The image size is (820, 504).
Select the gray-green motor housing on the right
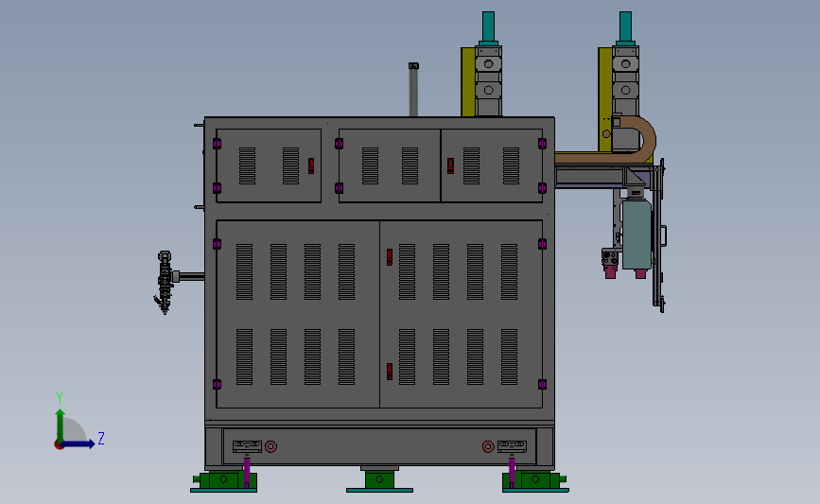pyautogui.click(x=637, y=235)
